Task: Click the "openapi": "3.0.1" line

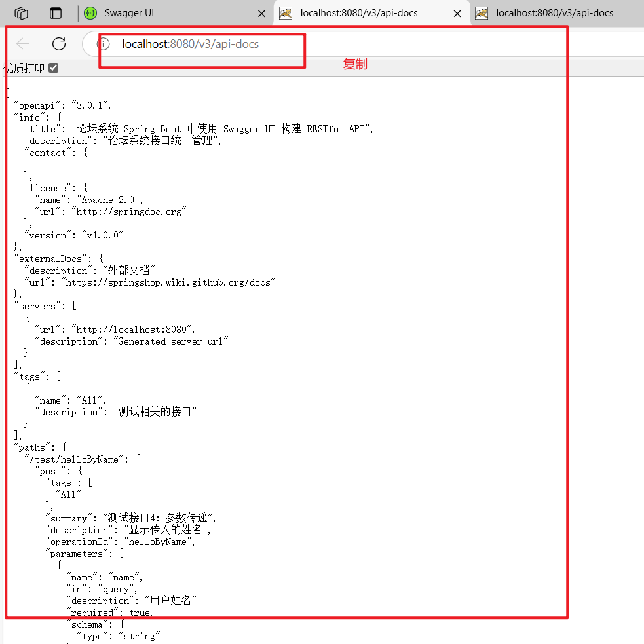Action: [x=62, y=105]
